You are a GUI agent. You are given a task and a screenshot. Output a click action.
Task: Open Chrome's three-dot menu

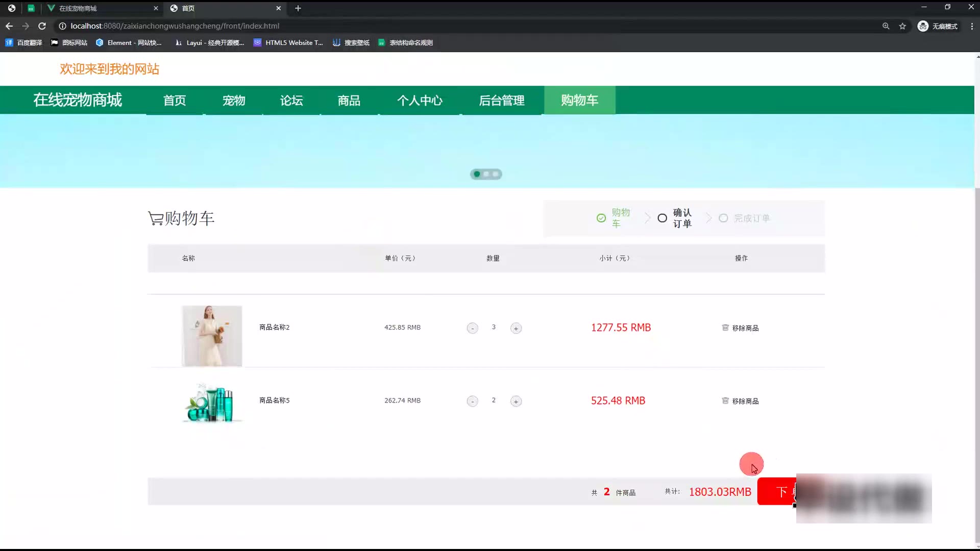point(972,26)
